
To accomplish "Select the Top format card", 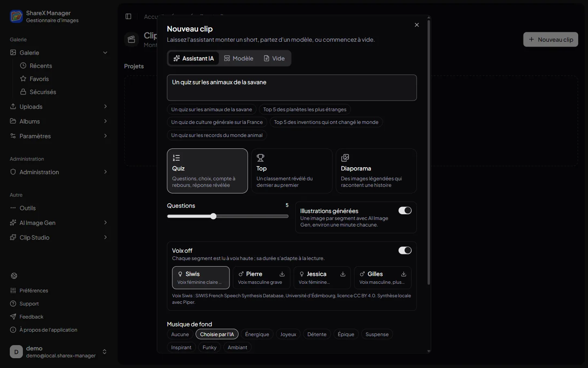I will tap(292, 171).
